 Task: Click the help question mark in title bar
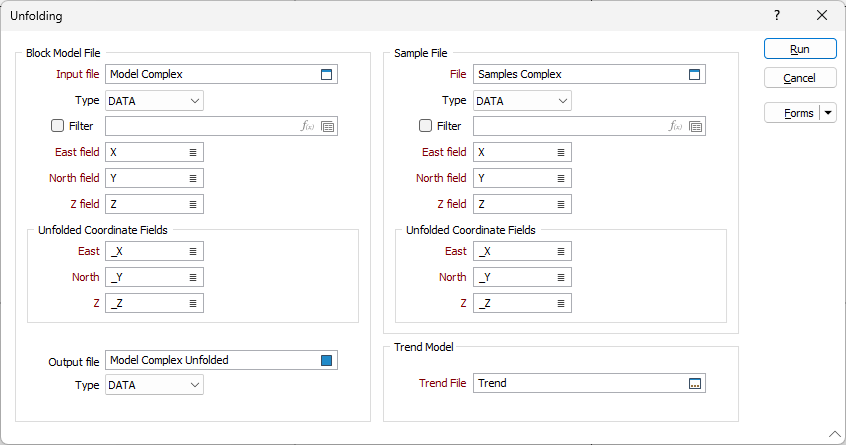[777, 15]
